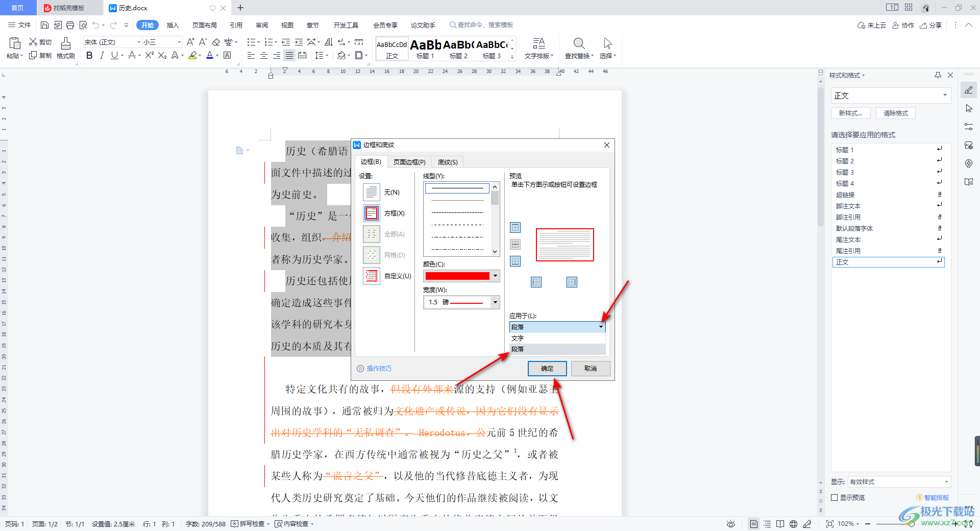The image size is (980, 531).
Task: Click the left border button in preview
Action: [536, 282]
